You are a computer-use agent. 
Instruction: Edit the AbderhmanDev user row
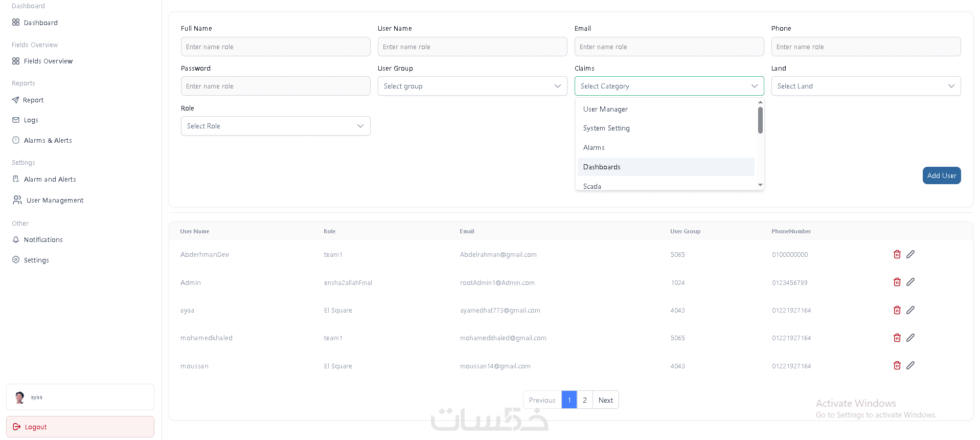910,254
